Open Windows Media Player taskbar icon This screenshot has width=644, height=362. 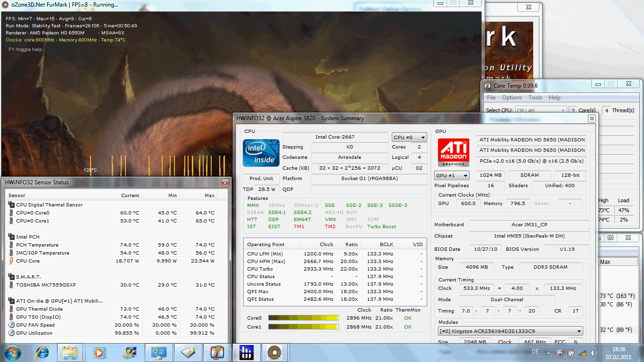tap(99, 353)
